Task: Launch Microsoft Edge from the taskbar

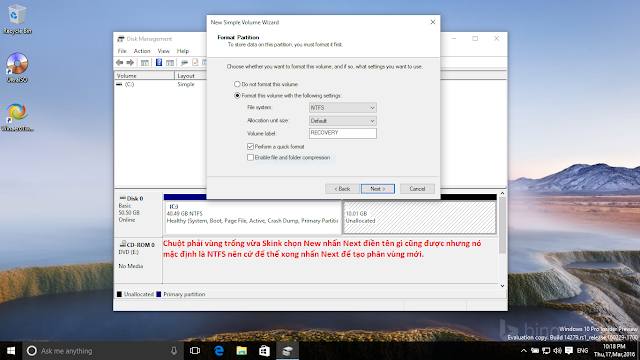Action: [x=219, y=351]
